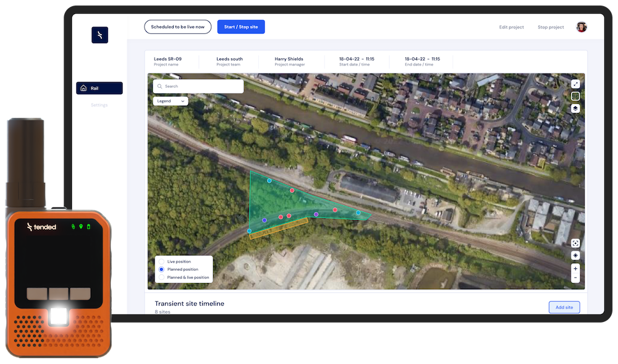618x364 pixels.
Task: Click the Start date / time value
Action: click(357, 59)
